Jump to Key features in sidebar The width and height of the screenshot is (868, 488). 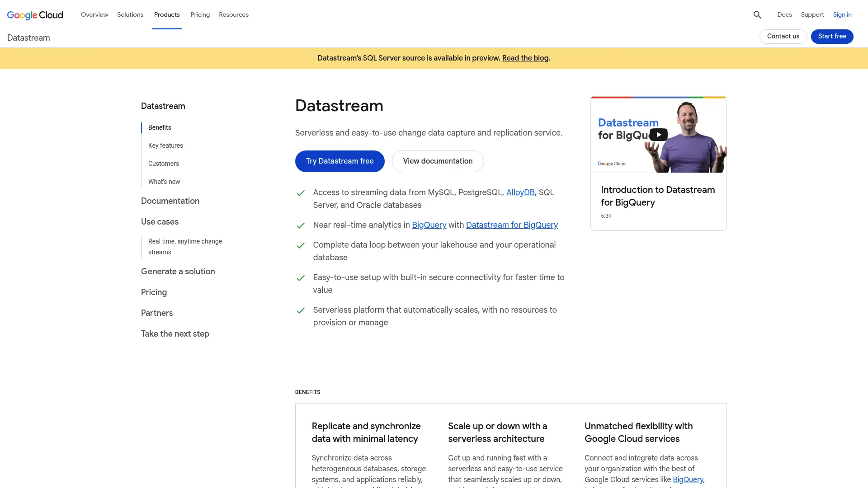point(165,145)
